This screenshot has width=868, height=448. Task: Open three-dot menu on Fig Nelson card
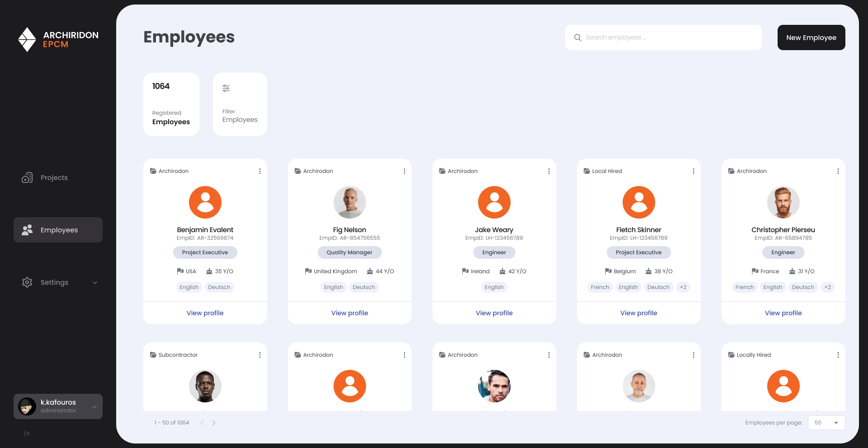point(404,171)
